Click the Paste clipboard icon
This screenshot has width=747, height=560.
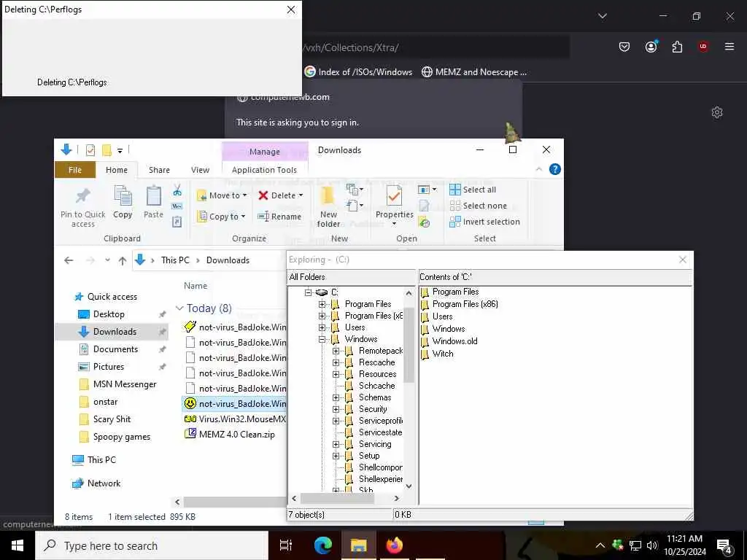pos(153,195)
